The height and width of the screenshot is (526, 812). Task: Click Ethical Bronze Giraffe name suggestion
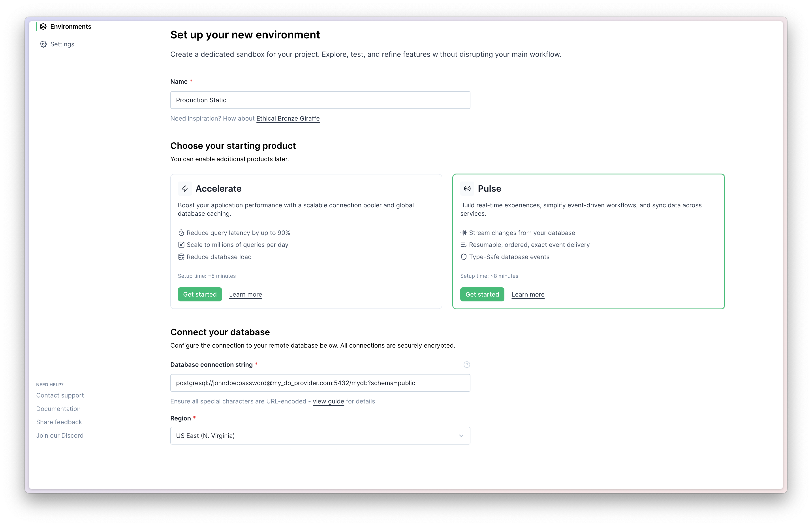tap(288, 118)
